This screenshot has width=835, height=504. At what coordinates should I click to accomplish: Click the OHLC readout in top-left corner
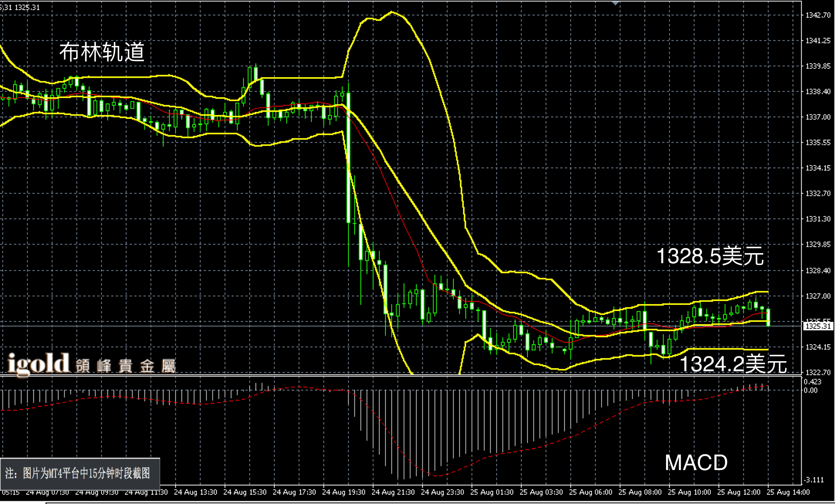[x=20, y=7]
